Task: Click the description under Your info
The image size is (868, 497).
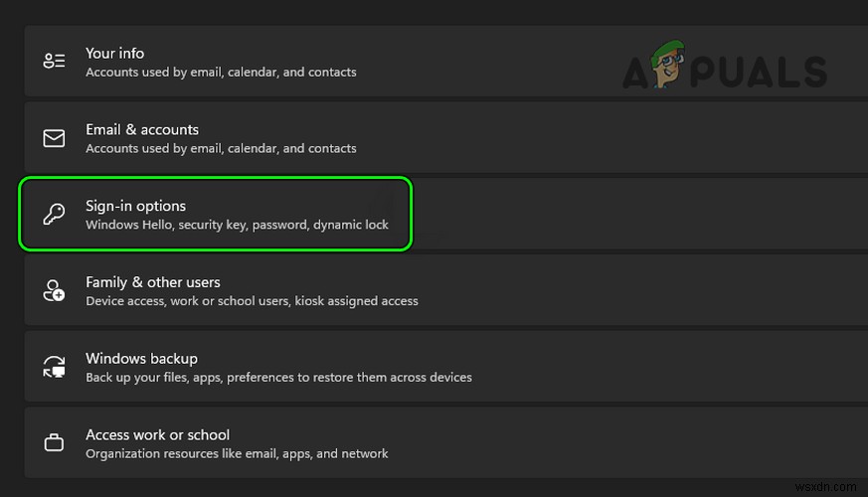Action: 221,73
